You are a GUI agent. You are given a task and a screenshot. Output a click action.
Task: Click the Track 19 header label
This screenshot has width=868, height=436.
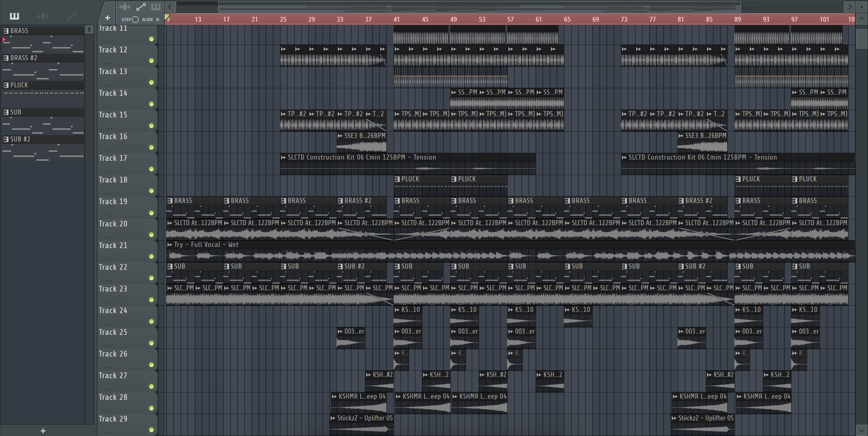coord(113,201)
